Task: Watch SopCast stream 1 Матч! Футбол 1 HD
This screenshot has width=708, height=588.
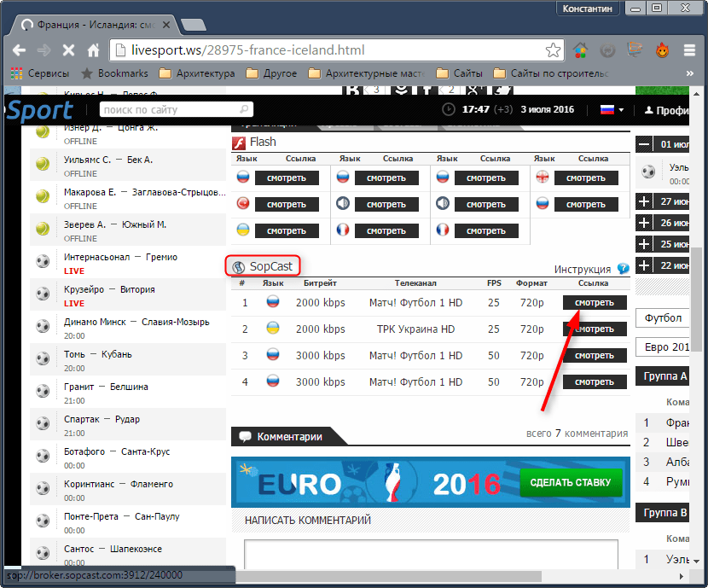Action: [595, 303]
